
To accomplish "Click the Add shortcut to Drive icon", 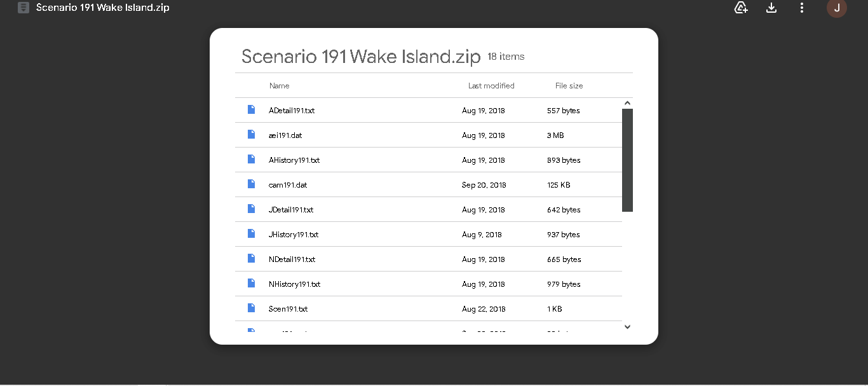I will (740, 8).
